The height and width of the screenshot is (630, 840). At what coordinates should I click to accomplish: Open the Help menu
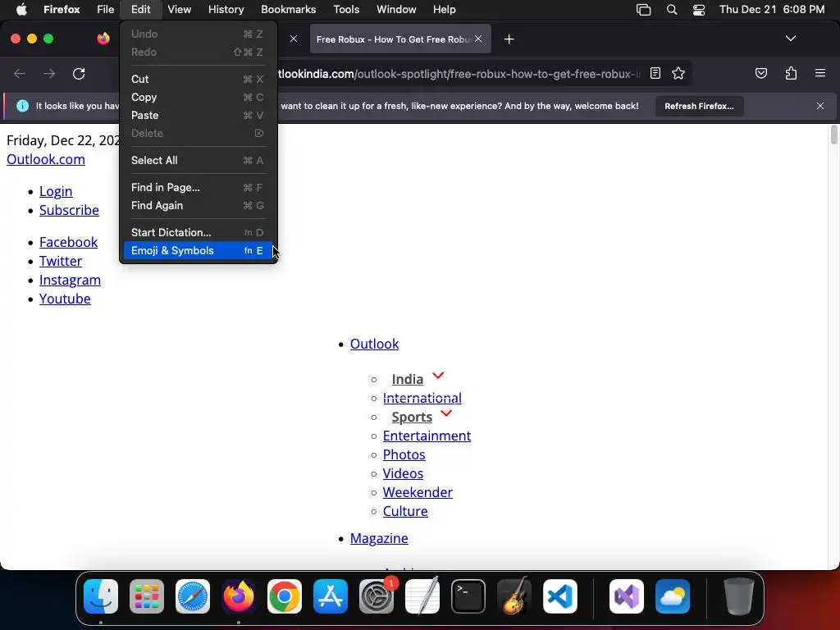point(444,10)
